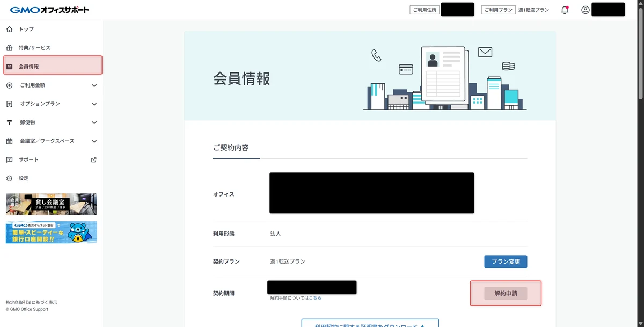Click the 週1転送プラン contract plan value
The width and height of the screenshot is (644, 327).
[x=288, y=261]
